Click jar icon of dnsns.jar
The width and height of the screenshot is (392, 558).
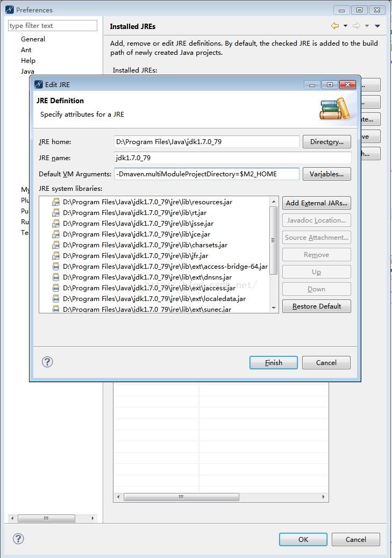click(56, 277)
